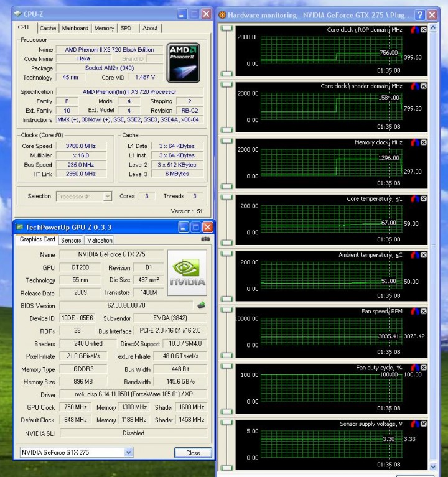Open the GPU selection dropdown in GPU-Z

pyautogui.click(x=128, y=452)
